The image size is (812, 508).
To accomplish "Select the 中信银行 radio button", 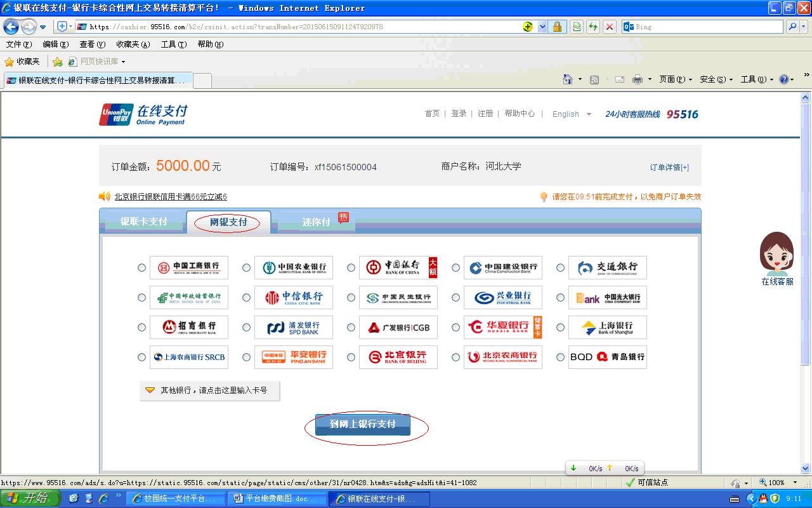I will (246, 298).
